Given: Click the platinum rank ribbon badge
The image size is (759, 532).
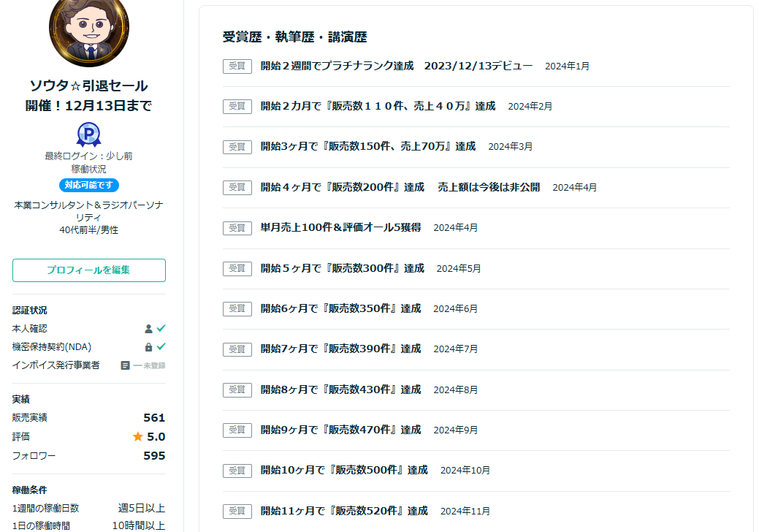Looking at the screenshot, I should 89,135.
